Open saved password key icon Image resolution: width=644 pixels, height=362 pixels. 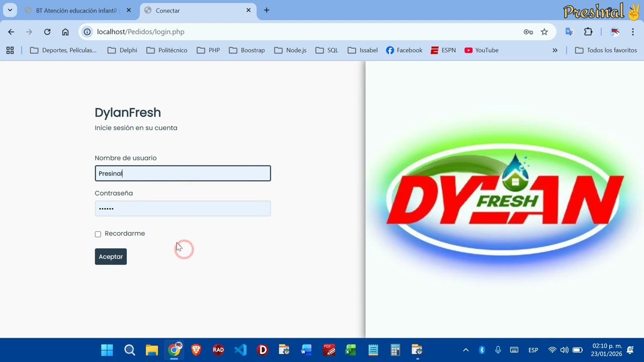(x=528, y=32)
